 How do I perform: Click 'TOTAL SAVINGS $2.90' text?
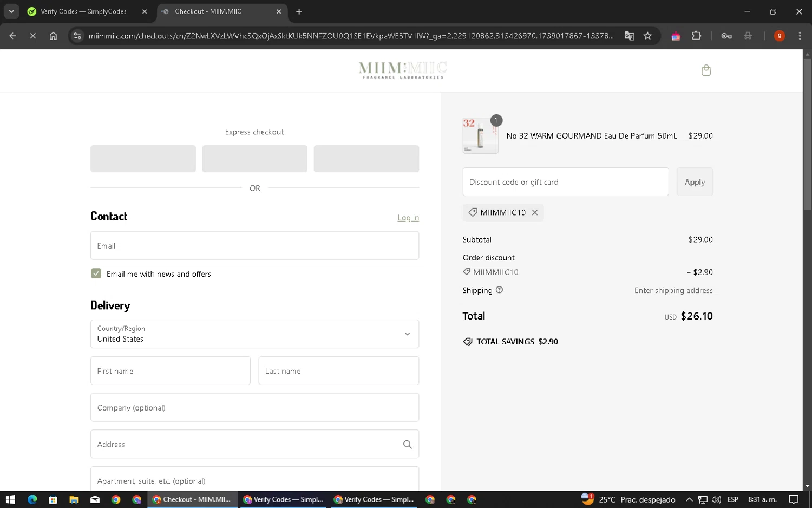pyautogui.click(x=517, y=342)
